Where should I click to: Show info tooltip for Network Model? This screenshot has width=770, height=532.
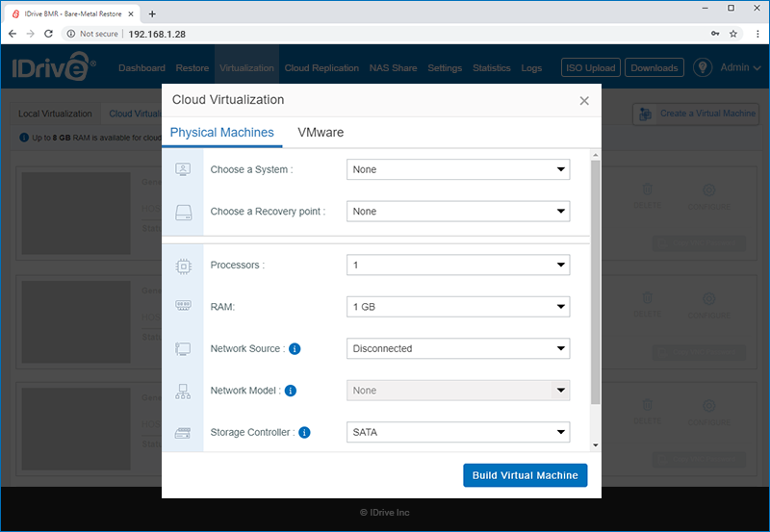(291, 391)
